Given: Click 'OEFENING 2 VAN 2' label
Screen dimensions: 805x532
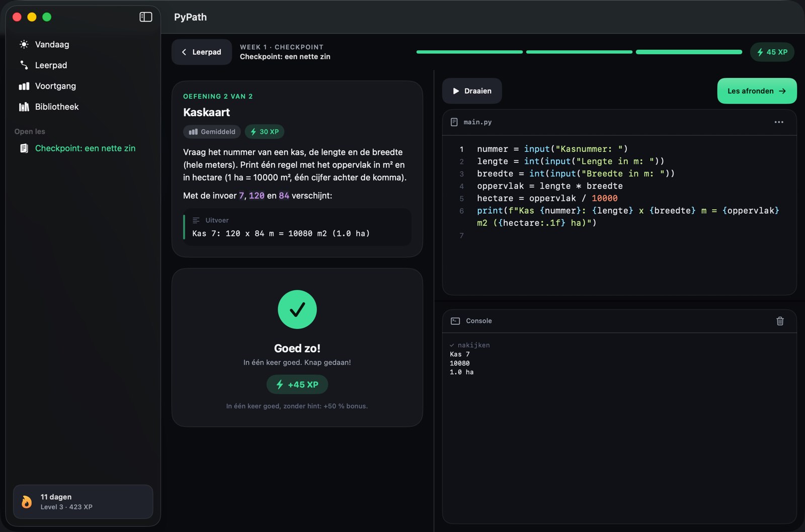Looking at the screenshot, I should (218, 97).
